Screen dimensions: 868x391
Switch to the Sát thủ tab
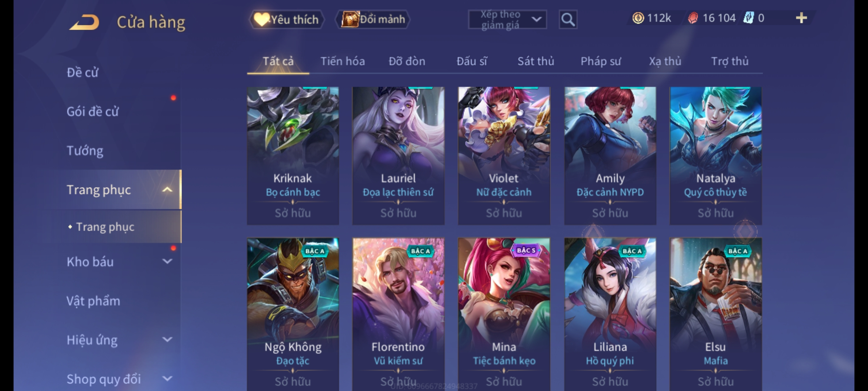pyautogui.click(x=536, y=62)
